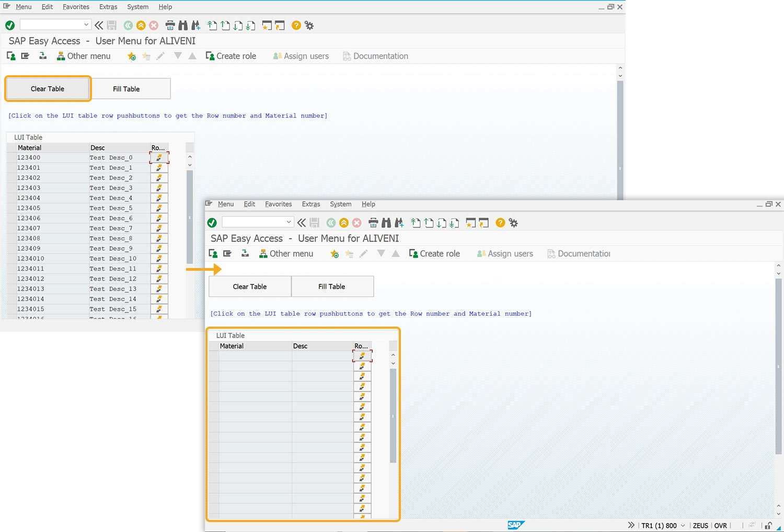Viewport: 784px width, 532px height.
Task: Open Favorites menu in front window
Action: click(279, 204)
